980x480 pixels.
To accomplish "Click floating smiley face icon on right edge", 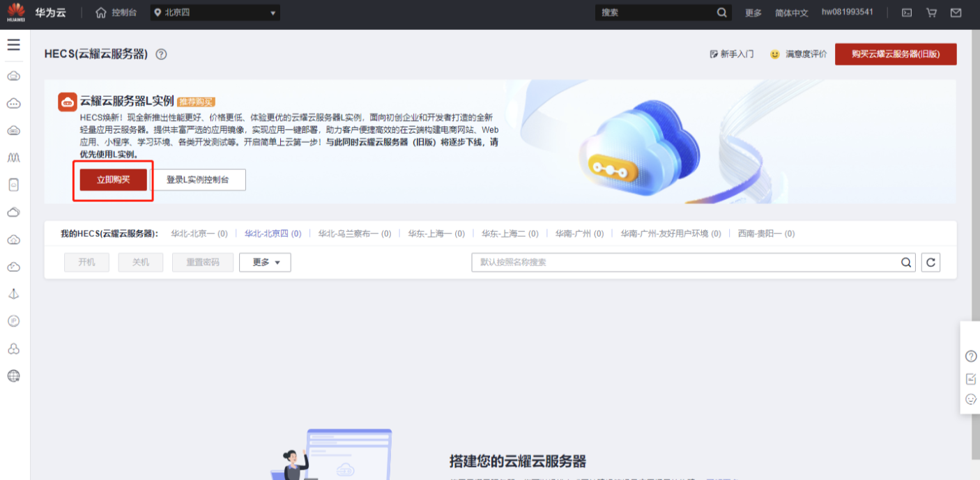I will point(971,399).
